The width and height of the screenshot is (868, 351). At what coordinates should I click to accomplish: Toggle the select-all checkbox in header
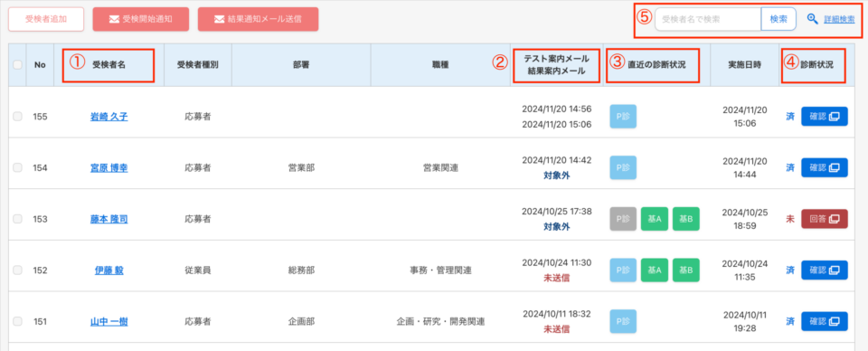[x=17, y=65]
